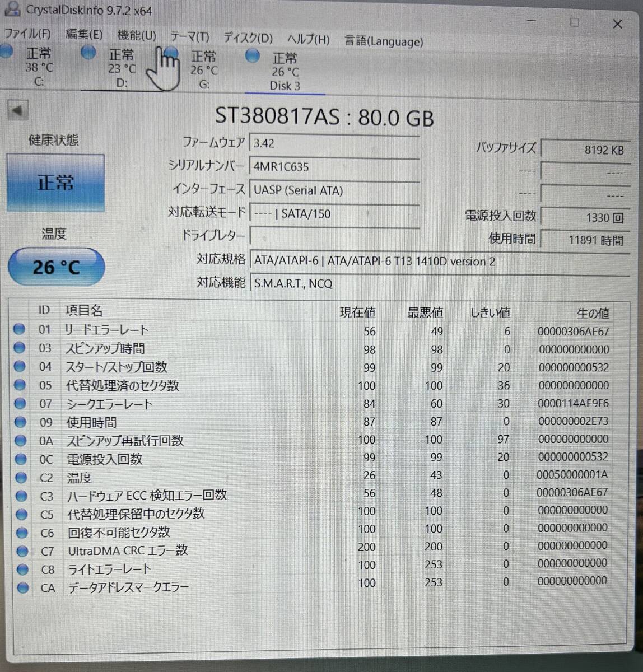
Task: Click the interface field UASP (Serial ATA)
Action: [x=334, y=190]
